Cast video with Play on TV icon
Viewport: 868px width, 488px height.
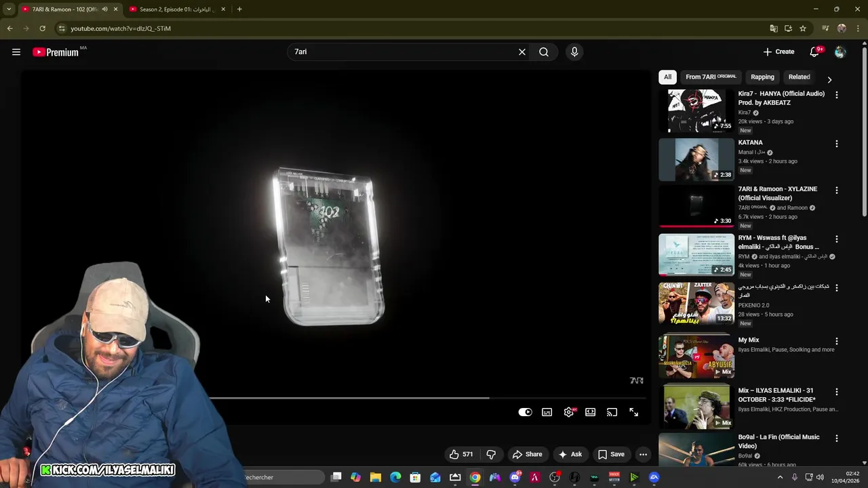point(612,412)
